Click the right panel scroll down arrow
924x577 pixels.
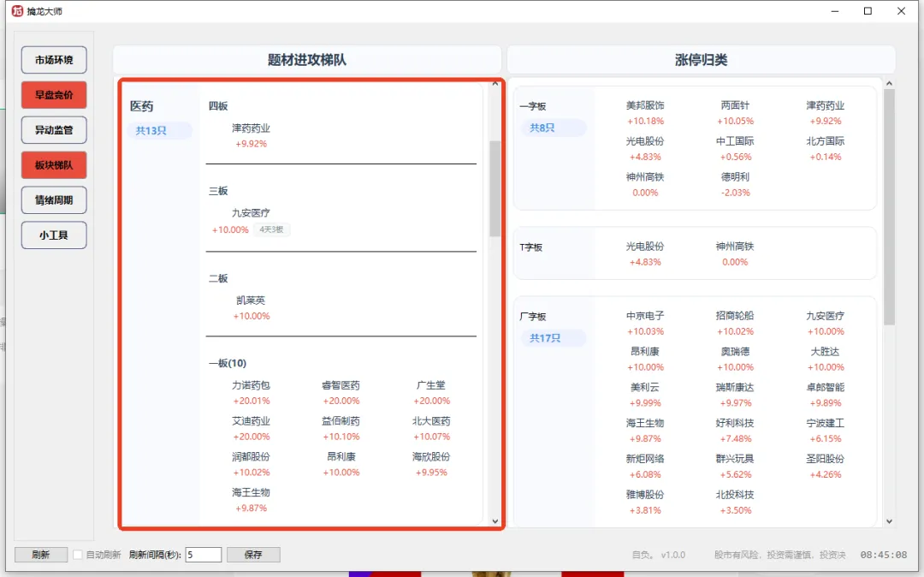coord(889,521)
